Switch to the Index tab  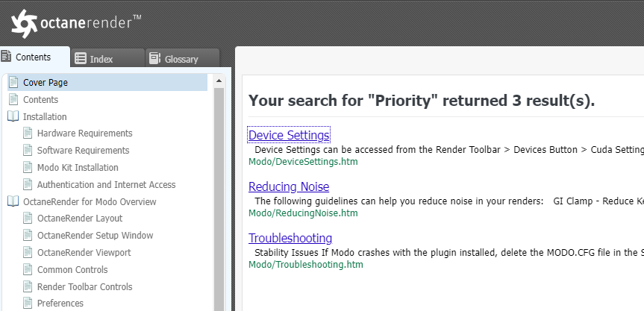pyautogui.click(x=101, y=59)
